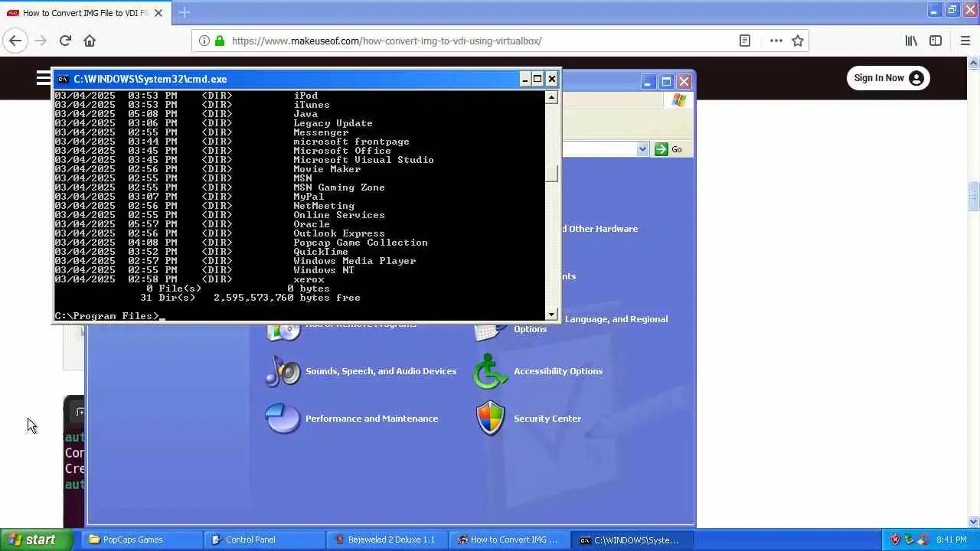Screen dimensions: 980x551
Task: Bookmark this page with the star
Action: (798, 41)
